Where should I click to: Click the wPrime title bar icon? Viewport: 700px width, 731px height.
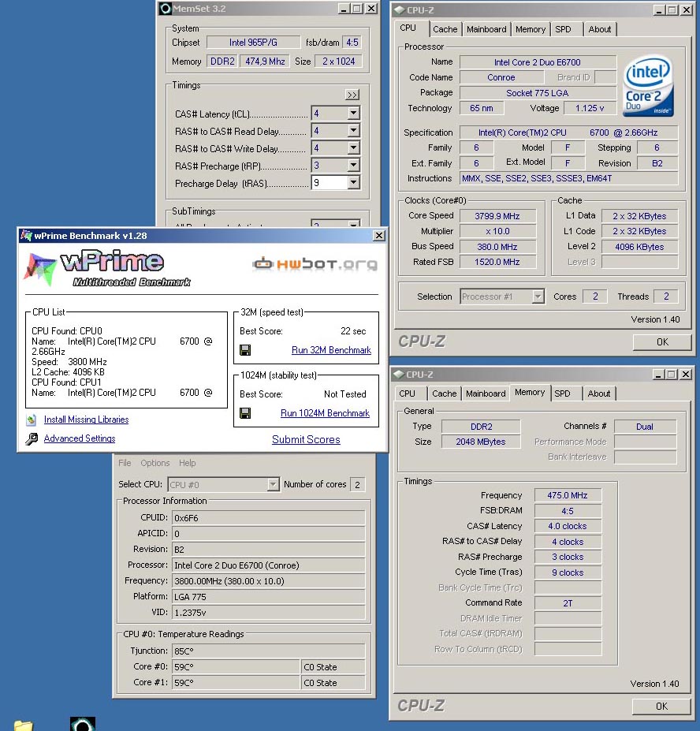coord(26,236)
